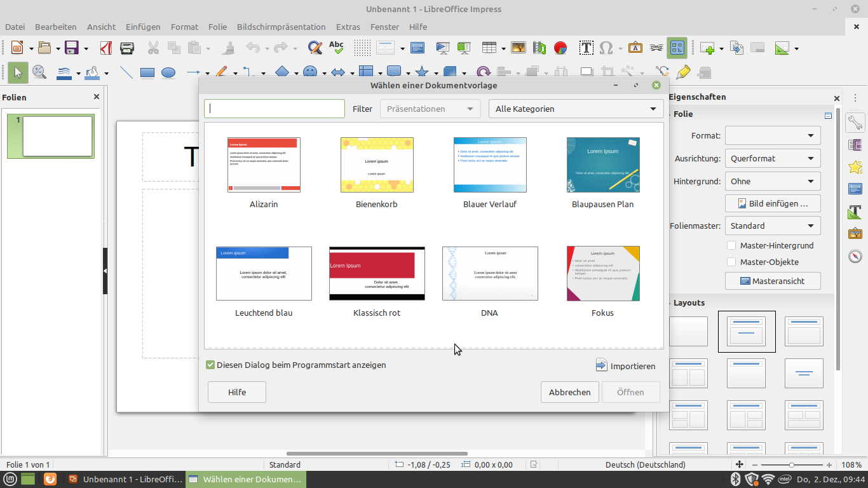This screenshot has width=868, height=488.
Task: Select the Ellipse drawing tool
Action: tap(168, 72)
